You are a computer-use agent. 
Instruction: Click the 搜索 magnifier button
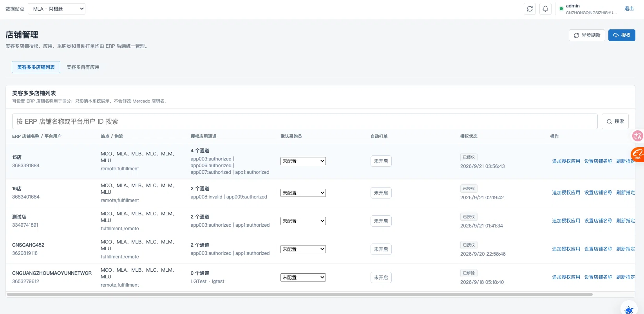615,121
